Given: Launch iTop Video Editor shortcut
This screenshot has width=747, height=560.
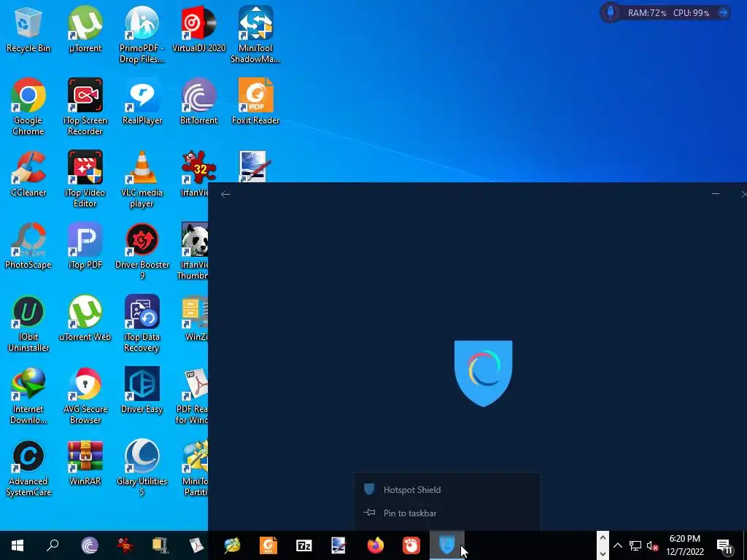Looking at the screenshot, I should pyautogui.click(x=85, y=179).
